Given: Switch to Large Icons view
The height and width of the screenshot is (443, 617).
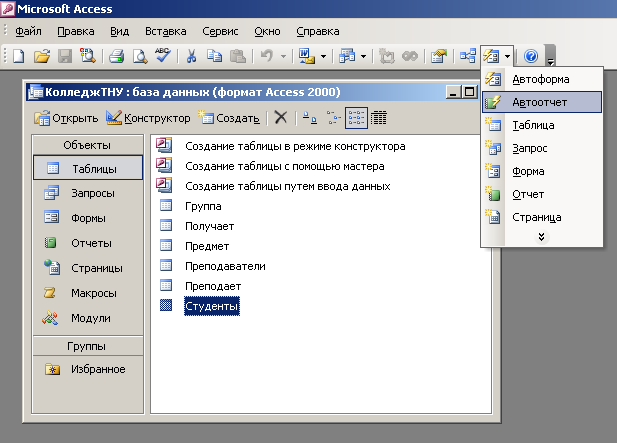Looking at the screenshot, I should coord(310,118).
